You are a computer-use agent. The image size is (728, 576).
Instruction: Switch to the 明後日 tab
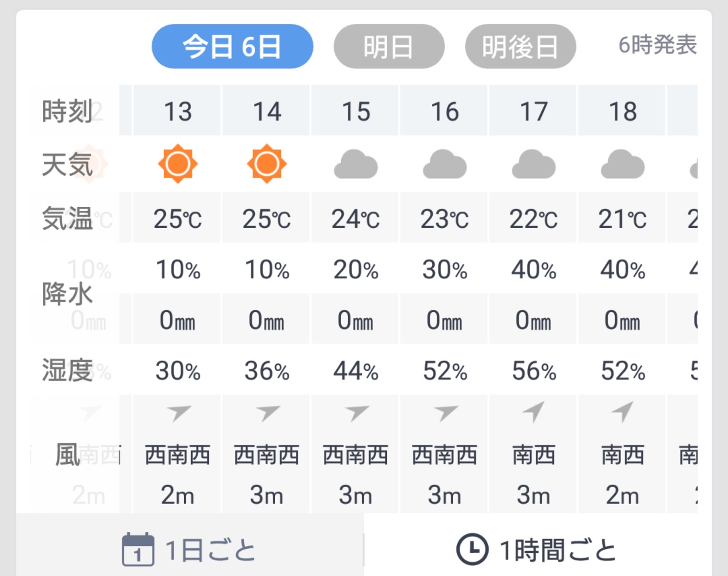(520, 46)
